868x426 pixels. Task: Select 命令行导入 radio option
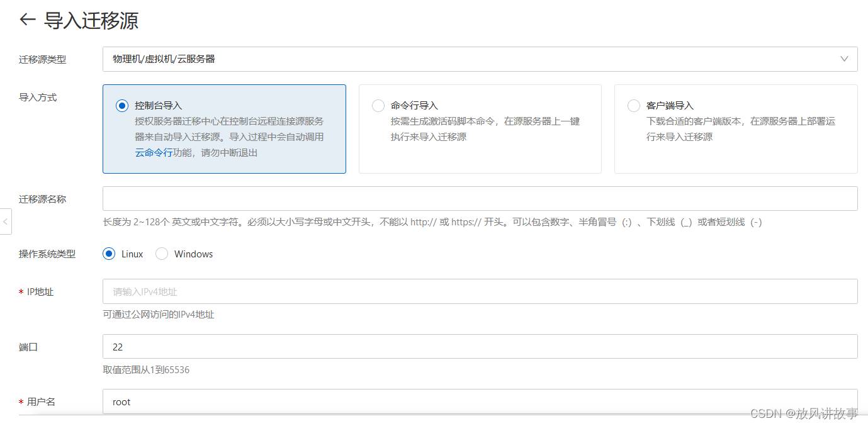pyautogui.click(x=378, y=106)
